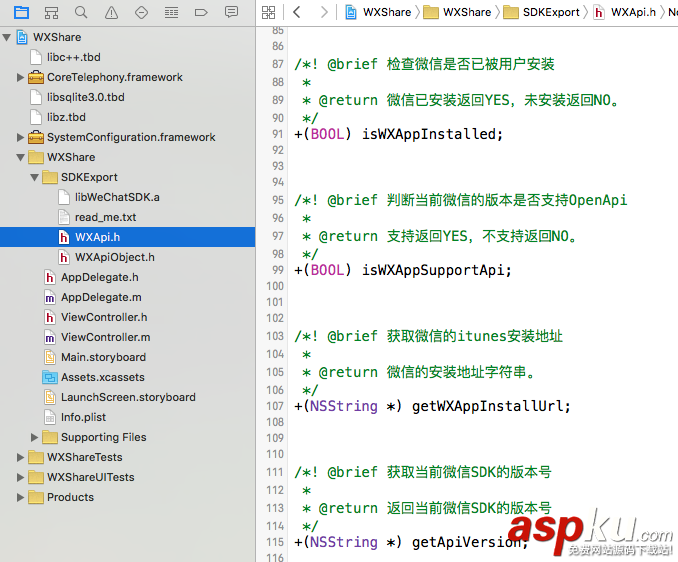
Task: Open the Project navigator folder icon
Action: coord(21,12)
